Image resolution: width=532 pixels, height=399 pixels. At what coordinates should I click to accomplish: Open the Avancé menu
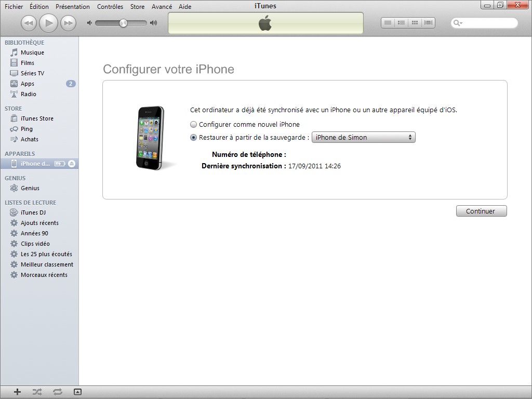[x=162, y=7]
